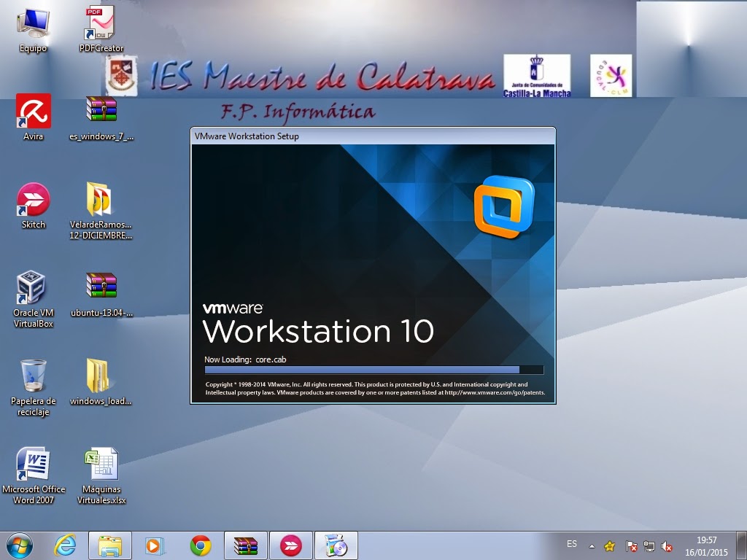Image resolution: width=747 pixels, height=560 pixels.
Task: Open Microsoft Office Word 2007 shortcut
Action: pos(34,475)
